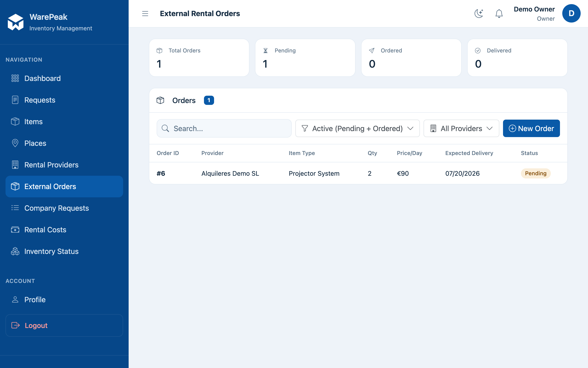Screen dimensions: 588x368
Task: Click the Inventory Status boxes icon
Action: [15, 251]
